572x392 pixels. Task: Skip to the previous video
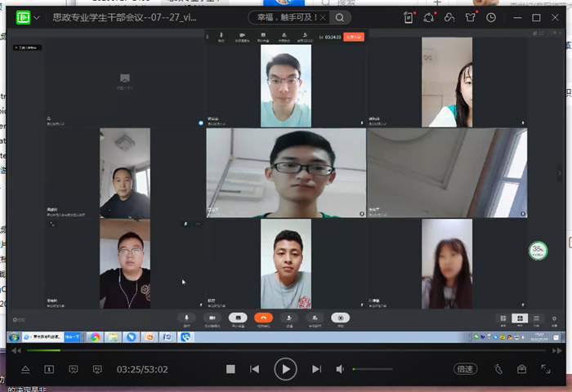coord(254,369)
